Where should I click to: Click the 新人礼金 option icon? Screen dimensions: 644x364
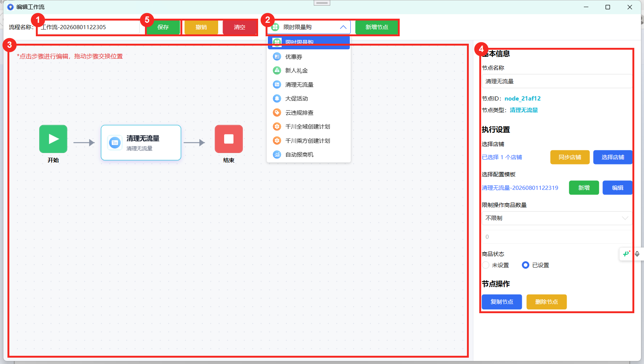[277, 70]
